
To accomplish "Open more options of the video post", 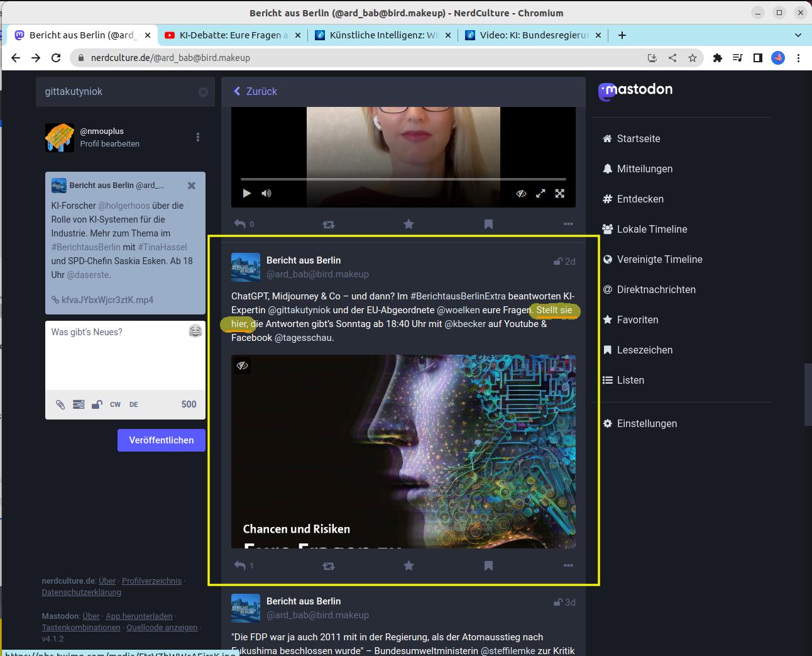I will pos(568,224).
